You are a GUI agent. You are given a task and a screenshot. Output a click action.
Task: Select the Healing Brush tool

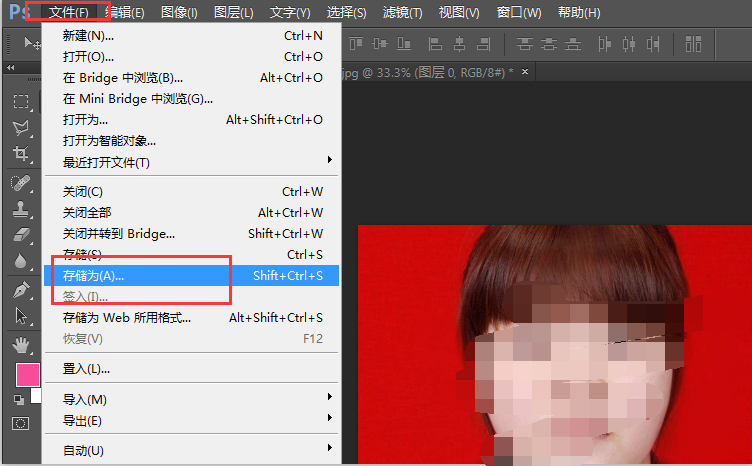(21, 183)
